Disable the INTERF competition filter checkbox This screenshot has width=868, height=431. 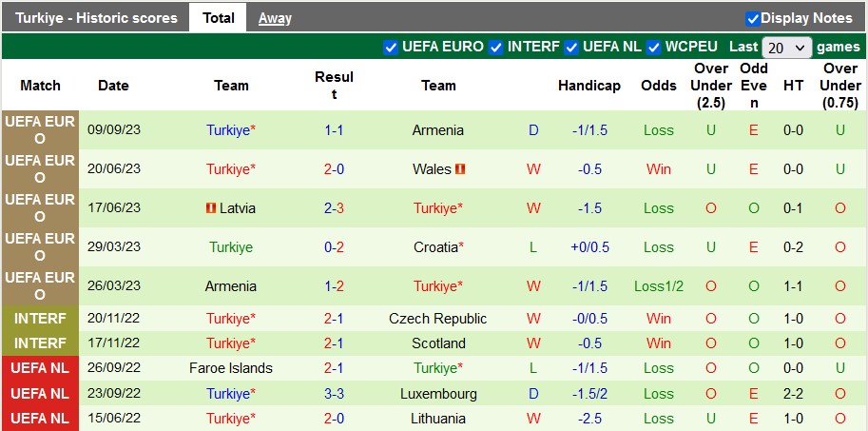click(496, 47)
